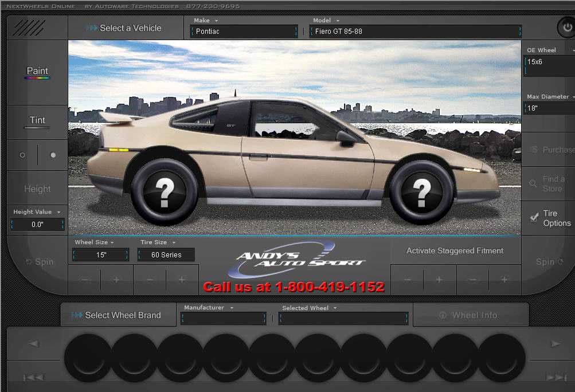Click the diagonal stripes logo icon
The image size is (575, 392).
click(29, 28)
